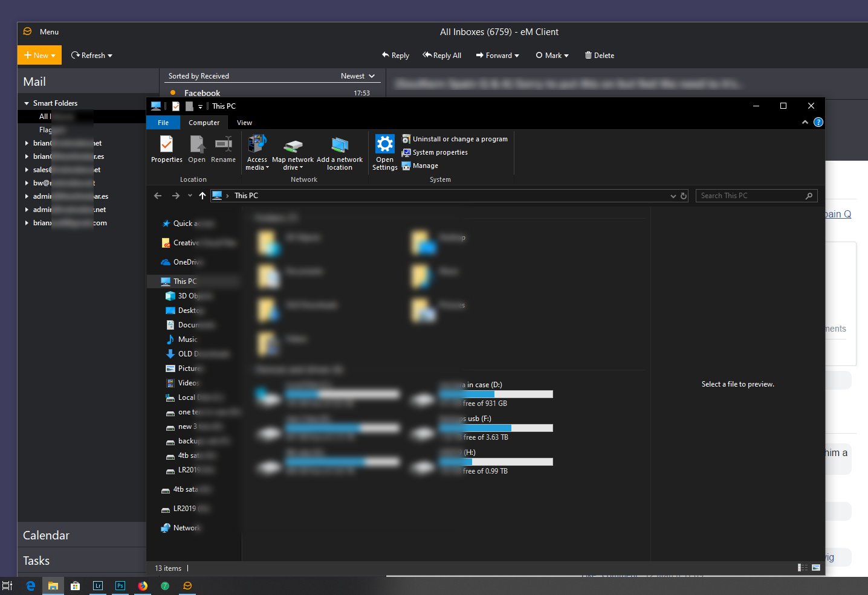The image size is (868, 595).
Task: Open Lightroom from taskbar
Action: pos(98,585)
